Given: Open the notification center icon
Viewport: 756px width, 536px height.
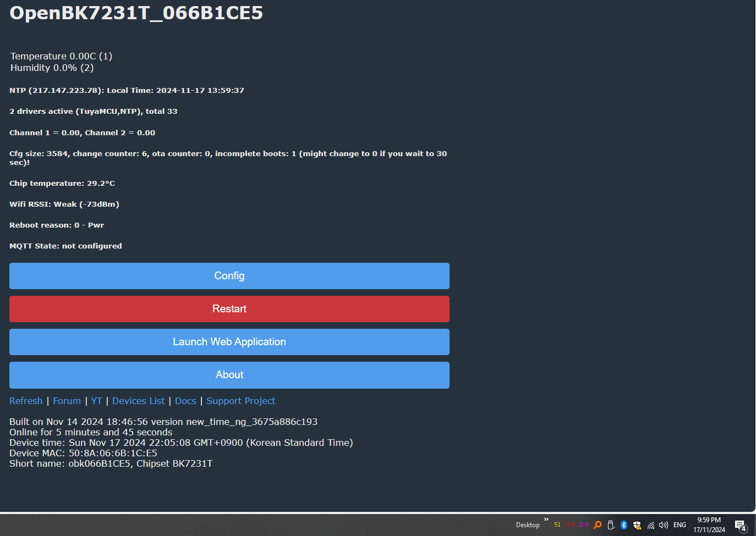Looking at the screenshot, I should pos(741,526).
